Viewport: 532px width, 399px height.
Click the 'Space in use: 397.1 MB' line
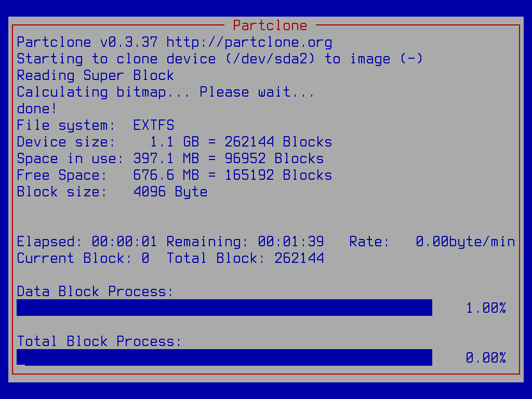170,158
